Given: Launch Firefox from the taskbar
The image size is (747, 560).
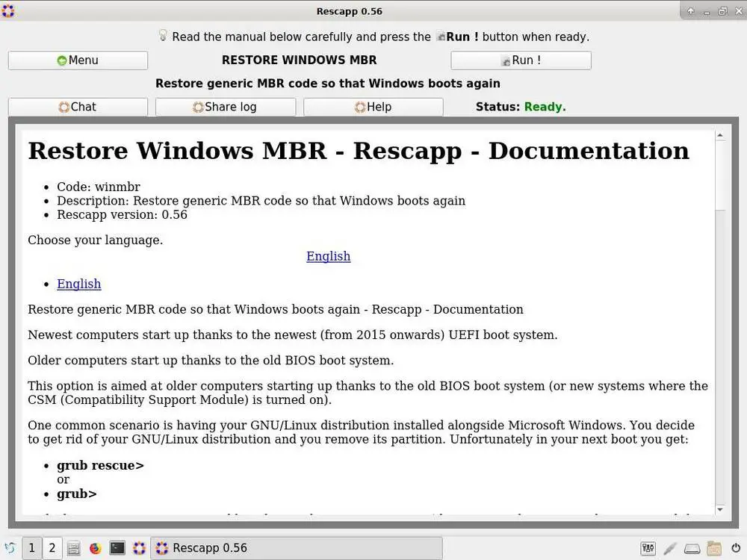Looking at the screenshot, I should click(x=96, y=548).
